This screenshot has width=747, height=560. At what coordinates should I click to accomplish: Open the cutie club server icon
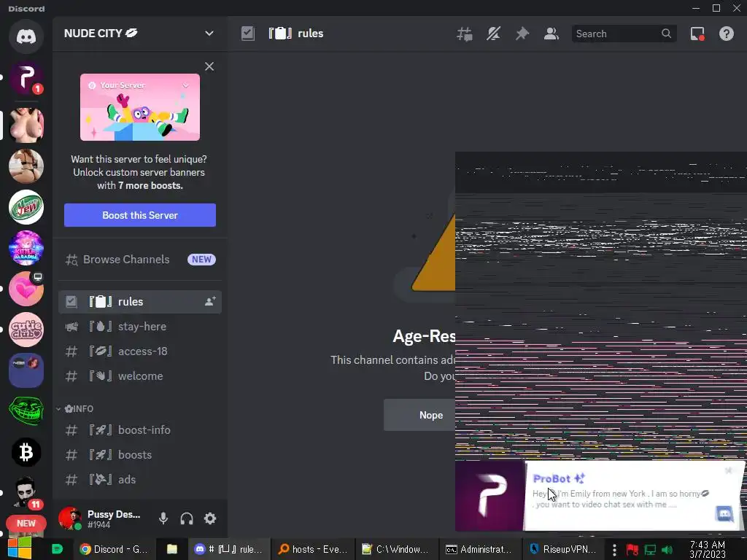[x=26, y=330]
